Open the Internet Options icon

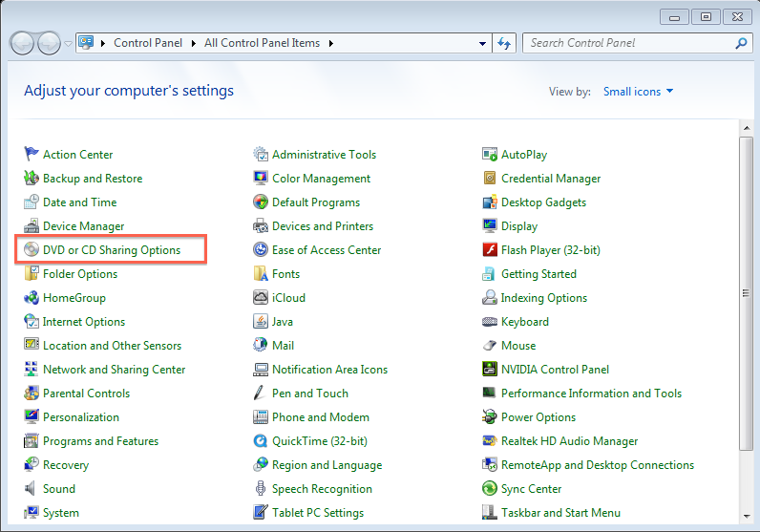[x=31, y=321]
